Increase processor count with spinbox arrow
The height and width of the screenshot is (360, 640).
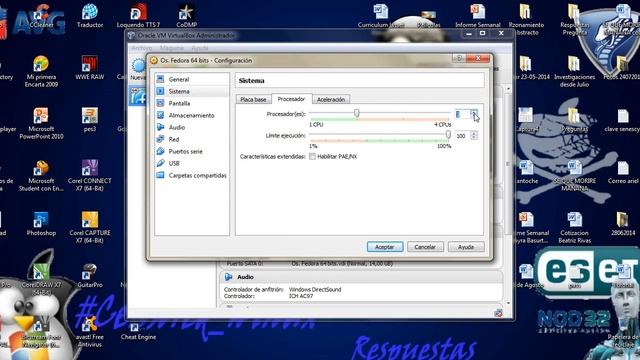474,112
